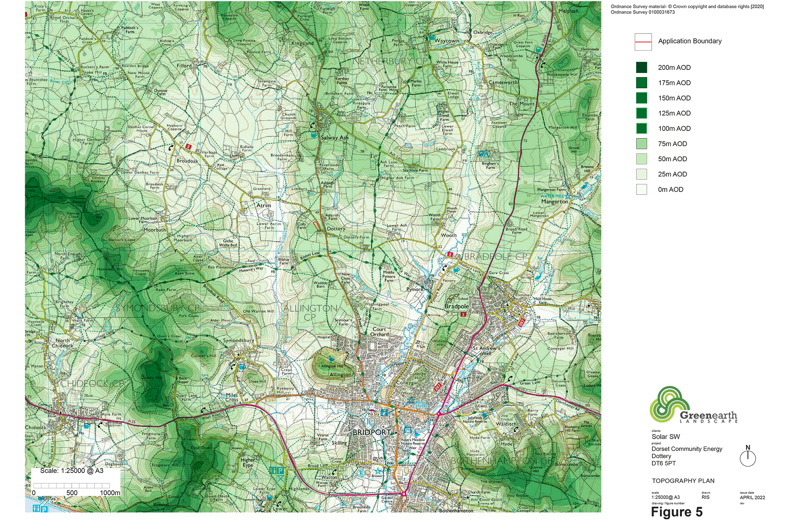
Task: Select the 175m AOD legend swatch
Action: (x=642, y=83)
